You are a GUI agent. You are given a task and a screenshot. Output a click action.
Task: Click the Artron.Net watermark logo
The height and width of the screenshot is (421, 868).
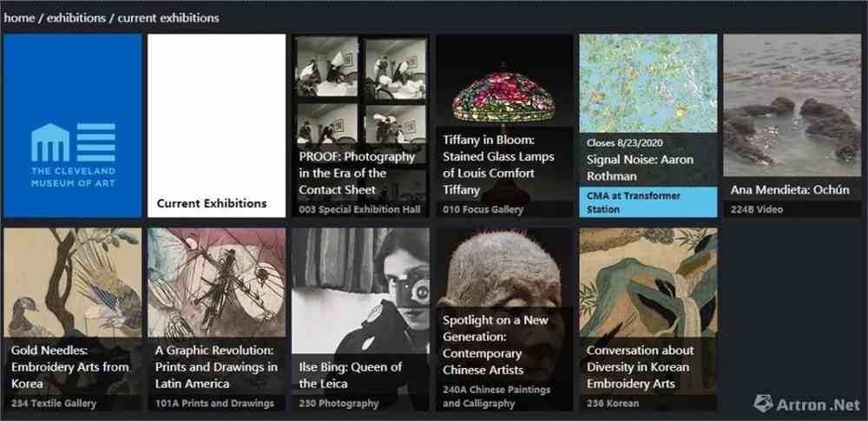point(806,404)
